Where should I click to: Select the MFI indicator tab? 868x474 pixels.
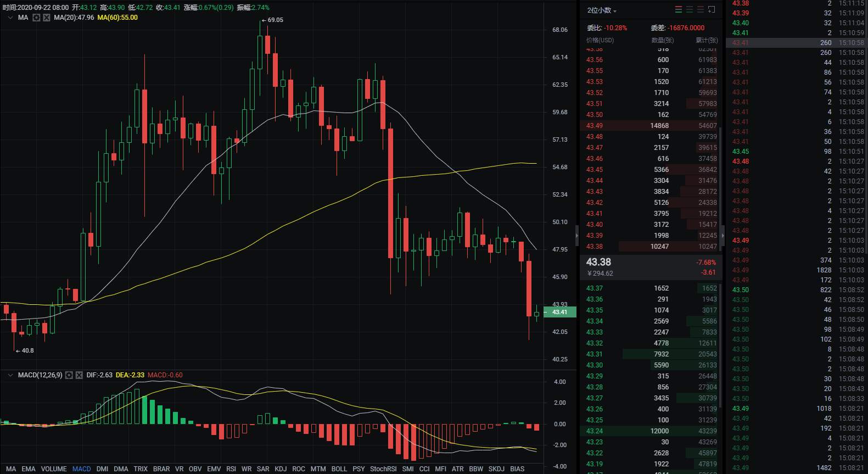pos(441,469)
